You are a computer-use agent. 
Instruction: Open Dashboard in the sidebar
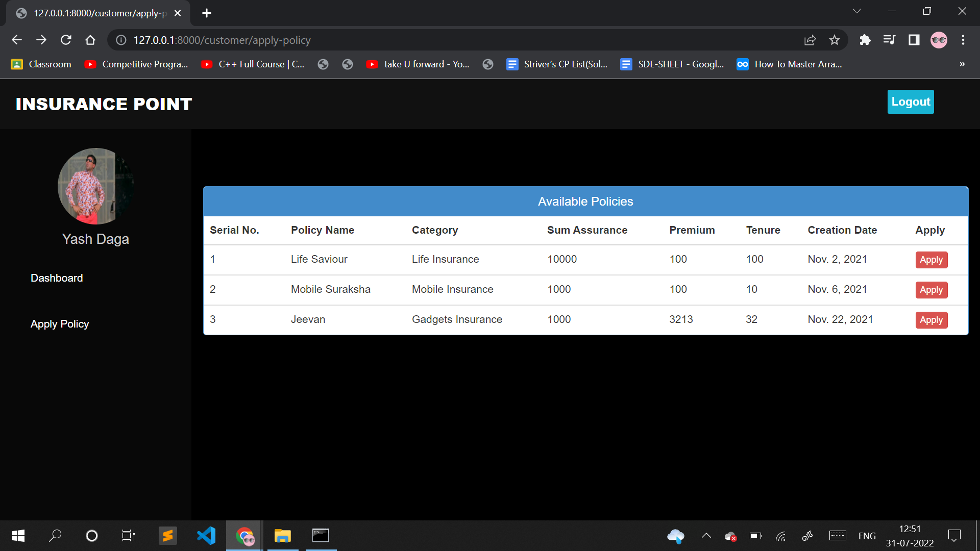(57, 278)
